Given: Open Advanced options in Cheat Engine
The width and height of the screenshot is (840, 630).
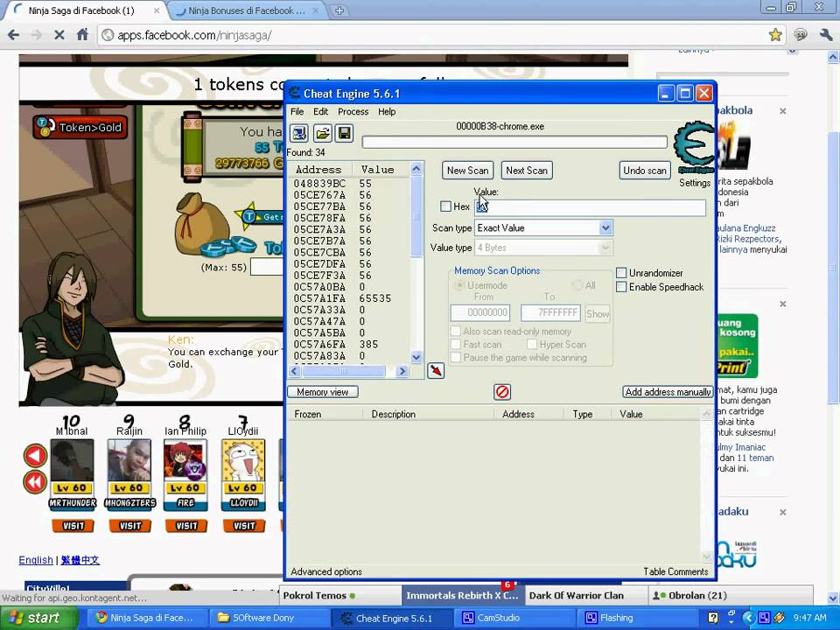Looking at the screenshot, I should pos(326,571).
